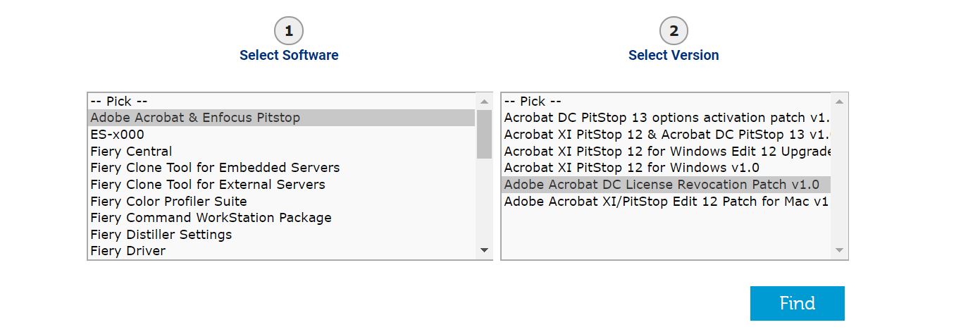Select Fiery Central from software list
Image resolution: width=980 pixels, height=332 pixels.
pyautogui.click(x=131, y=152)
